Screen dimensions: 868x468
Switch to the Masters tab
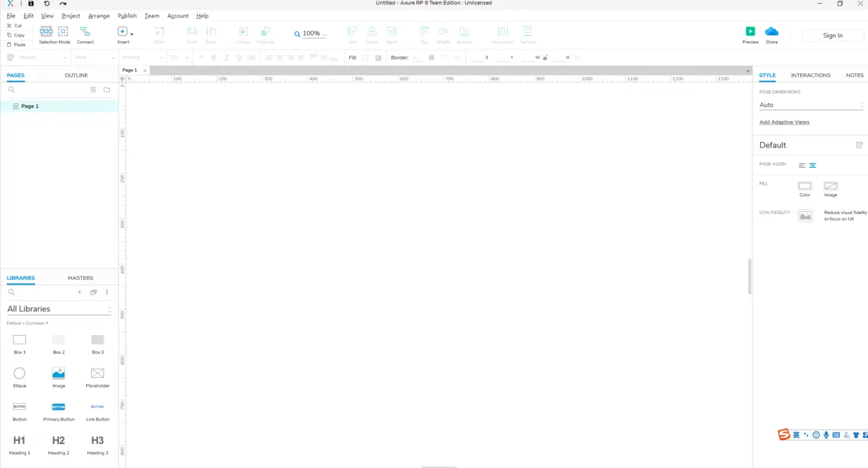(x=80, y=278)
